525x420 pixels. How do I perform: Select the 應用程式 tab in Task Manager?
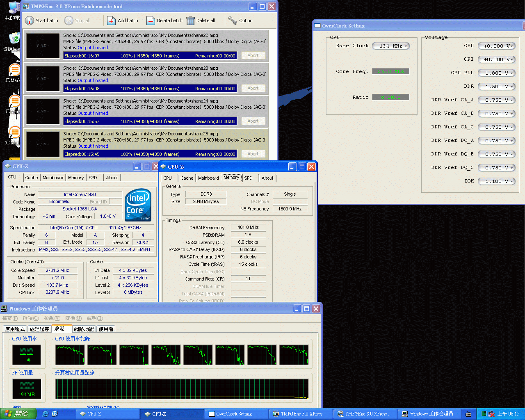point(15,329)
